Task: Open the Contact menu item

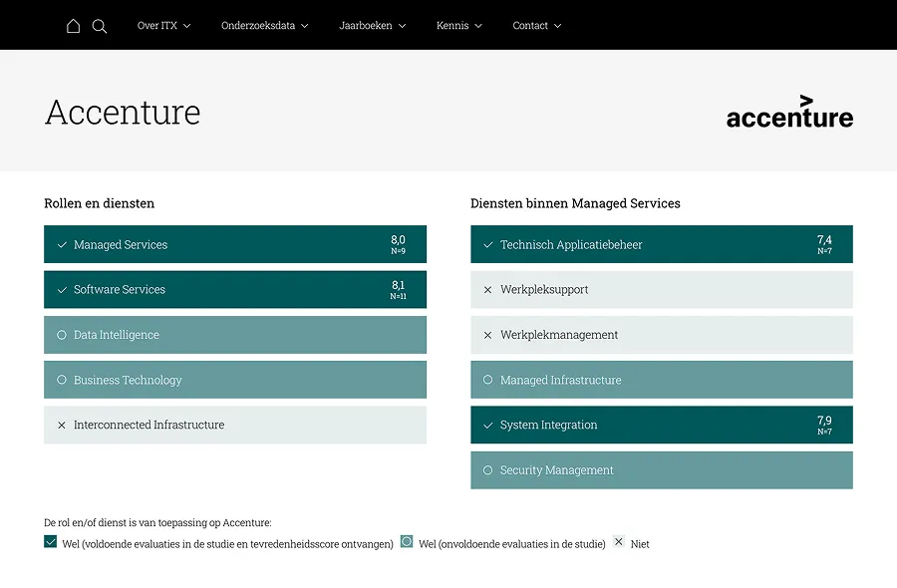Action: (x=537, y=26)
